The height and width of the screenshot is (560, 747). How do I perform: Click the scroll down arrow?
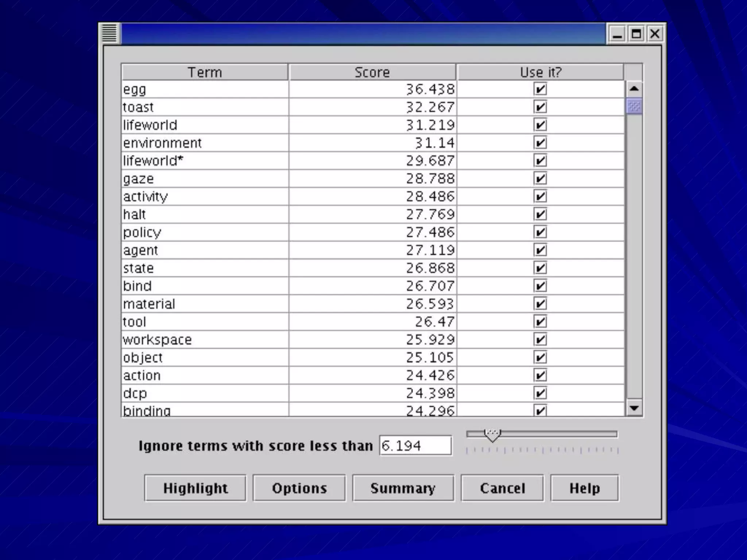coord(634,408)
